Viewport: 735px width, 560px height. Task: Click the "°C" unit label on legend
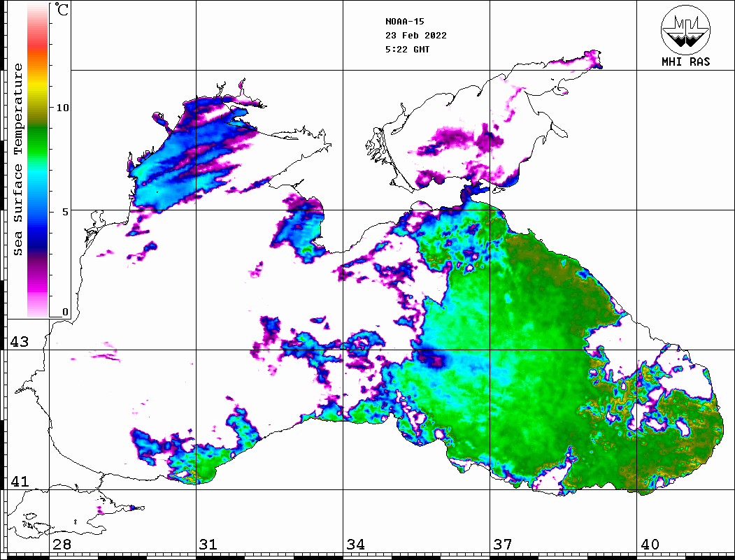[61, 9]
